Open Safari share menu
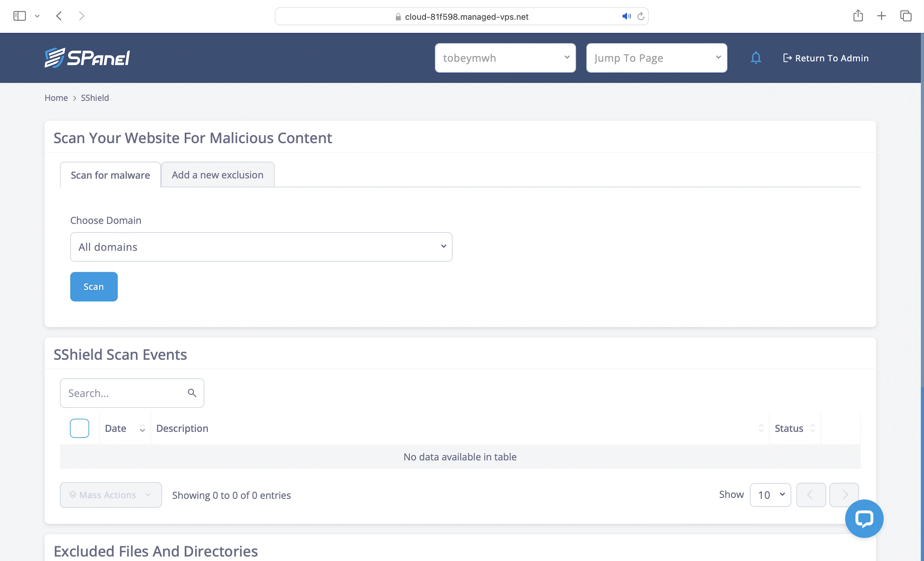 coord(858,16)
